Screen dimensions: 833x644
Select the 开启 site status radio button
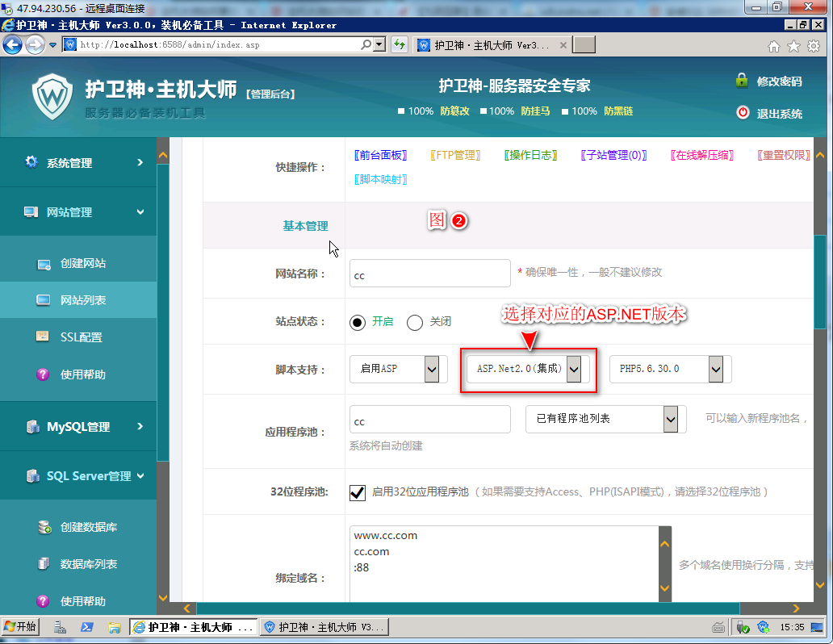358,322
